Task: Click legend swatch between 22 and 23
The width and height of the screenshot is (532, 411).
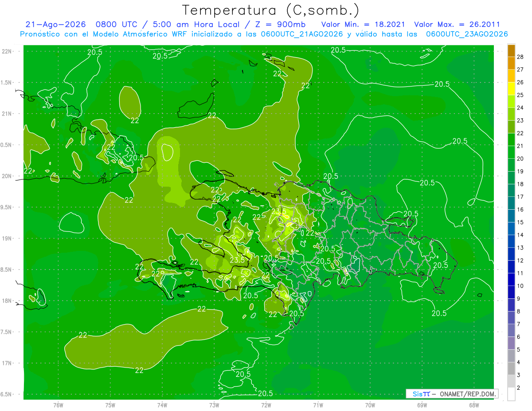Action: point(511,127)
